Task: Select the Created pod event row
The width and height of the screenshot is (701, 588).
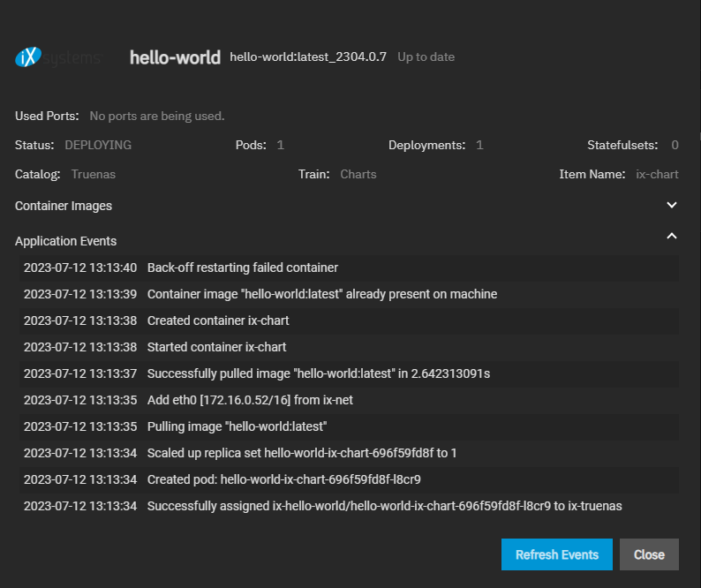Action: point(349,479)
